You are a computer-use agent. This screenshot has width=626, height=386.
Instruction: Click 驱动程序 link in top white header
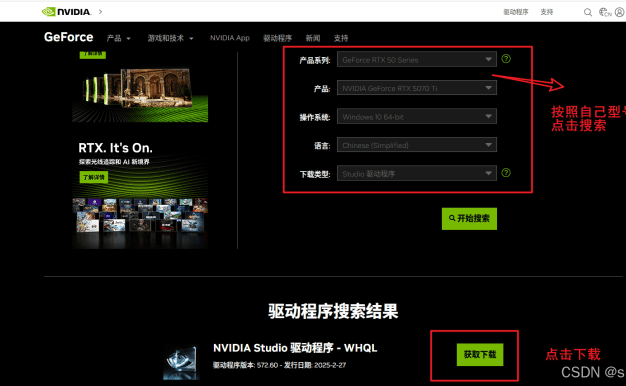point(515,12)
